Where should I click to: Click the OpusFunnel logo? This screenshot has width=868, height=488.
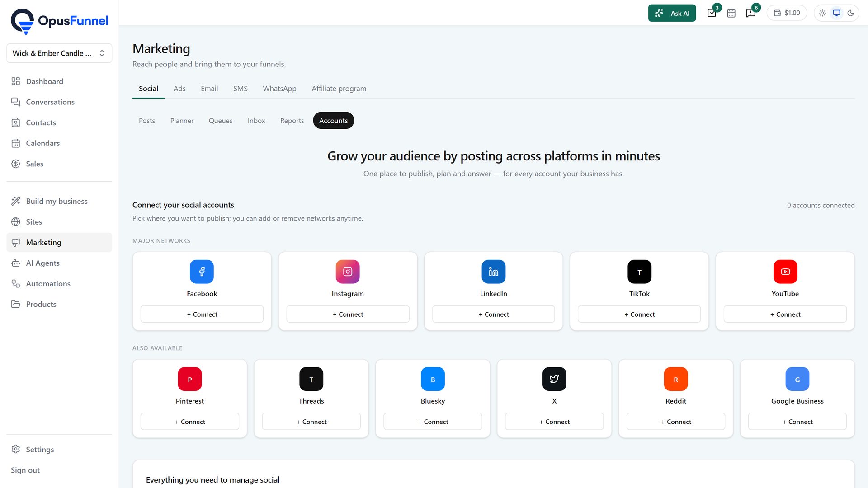[59, 21]
